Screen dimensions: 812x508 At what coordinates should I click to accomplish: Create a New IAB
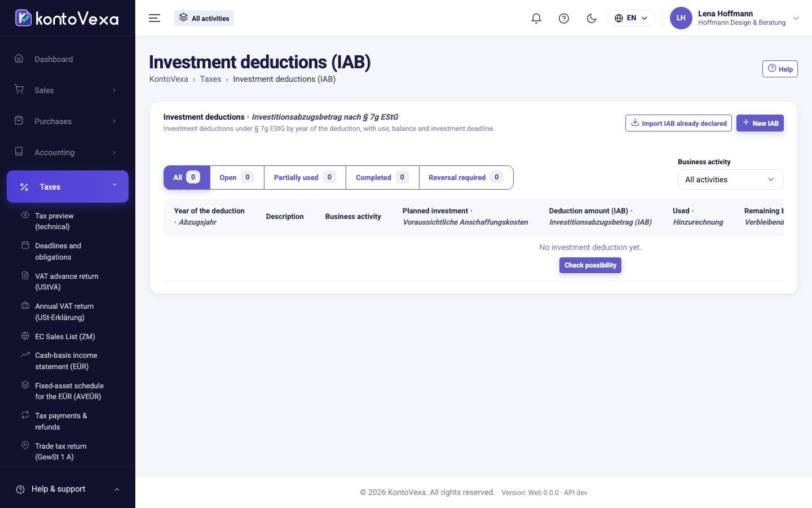760,123
